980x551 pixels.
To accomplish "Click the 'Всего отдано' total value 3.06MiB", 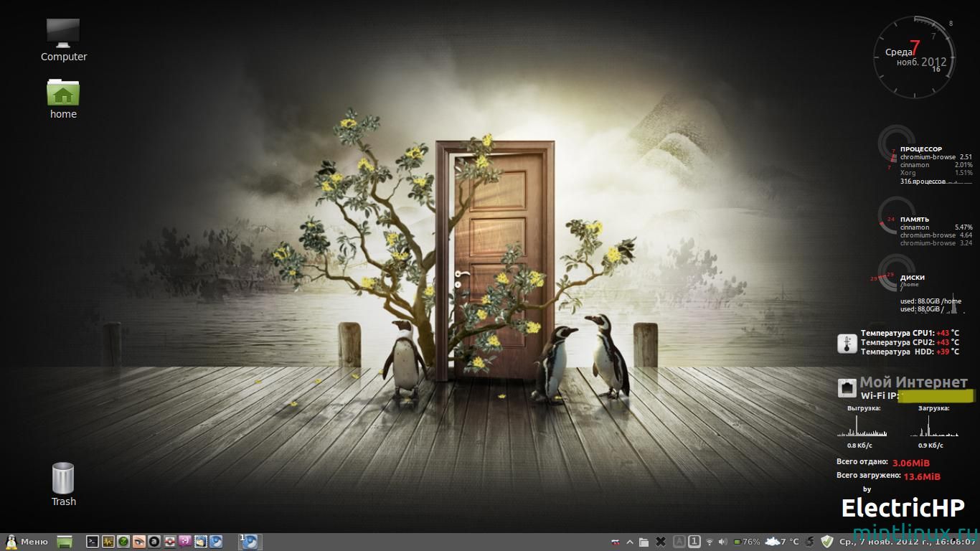I will 911,463.
